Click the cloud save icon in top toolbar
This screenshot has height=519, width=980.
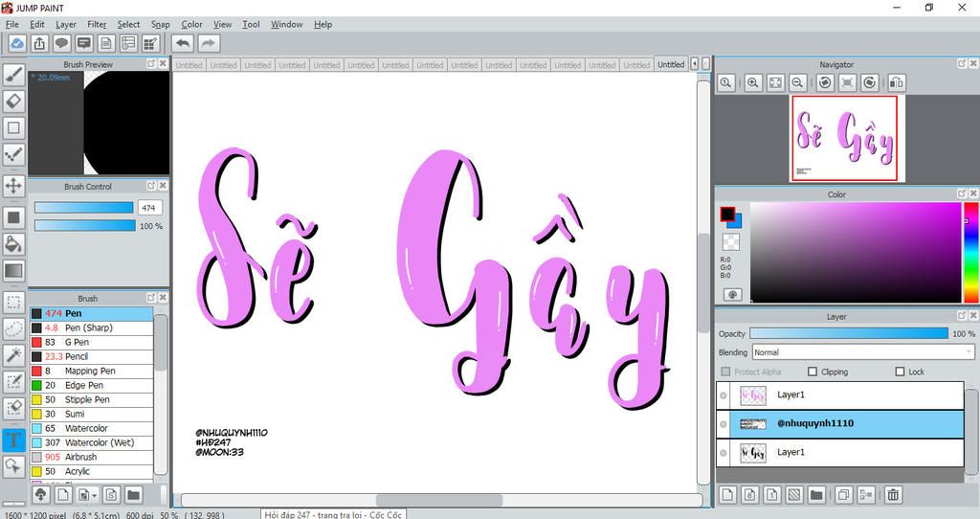17,43
